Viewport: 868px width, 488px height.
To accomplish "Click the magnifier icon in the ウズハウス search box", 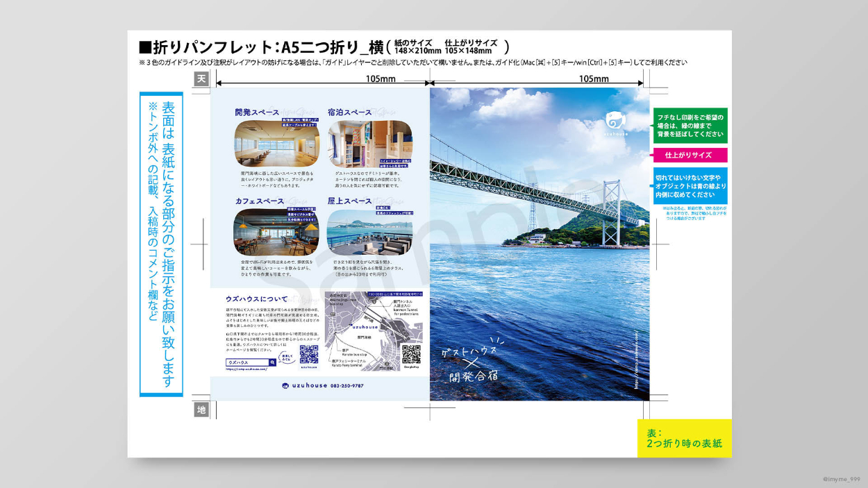I will coord(272,362).
